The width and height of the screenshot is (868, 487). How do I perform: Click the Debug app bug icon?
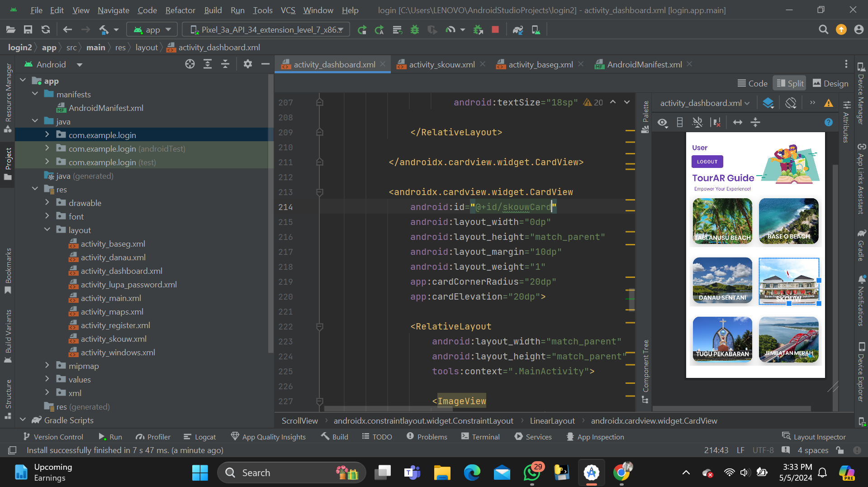[414, 30]
